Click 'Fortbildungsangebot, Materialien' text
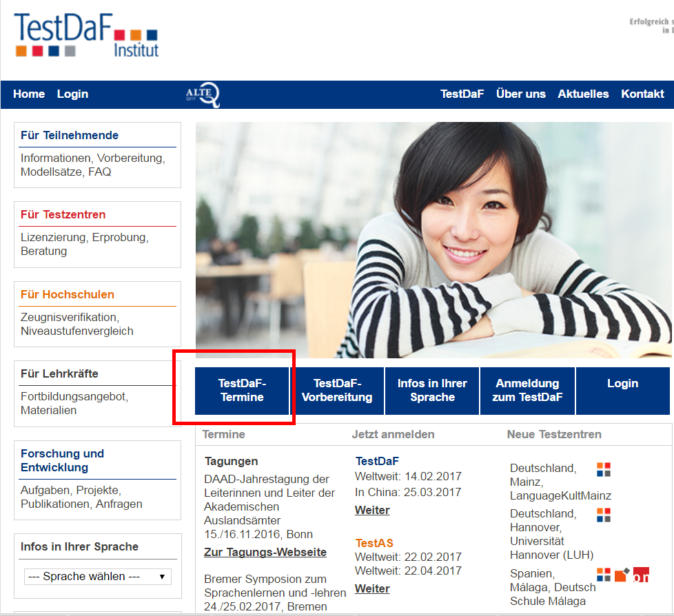 click(74, 403)
